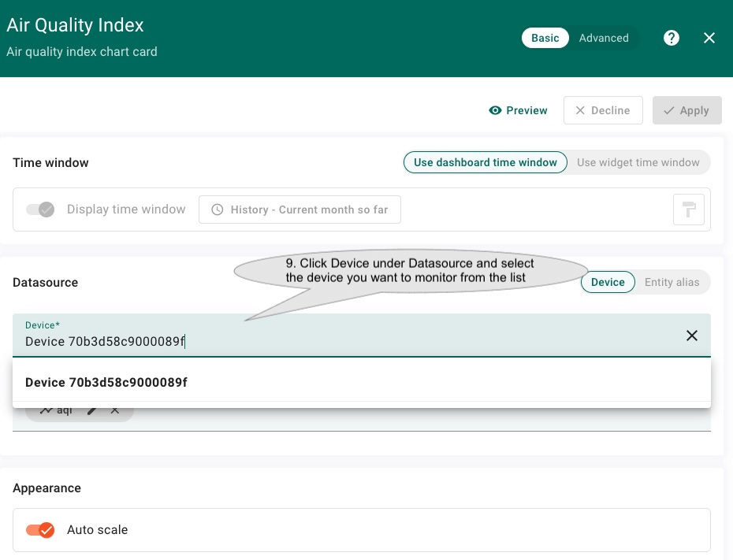Open time window style paint roller icon
The height and width of the screenshot is (560, 733).
688,210
